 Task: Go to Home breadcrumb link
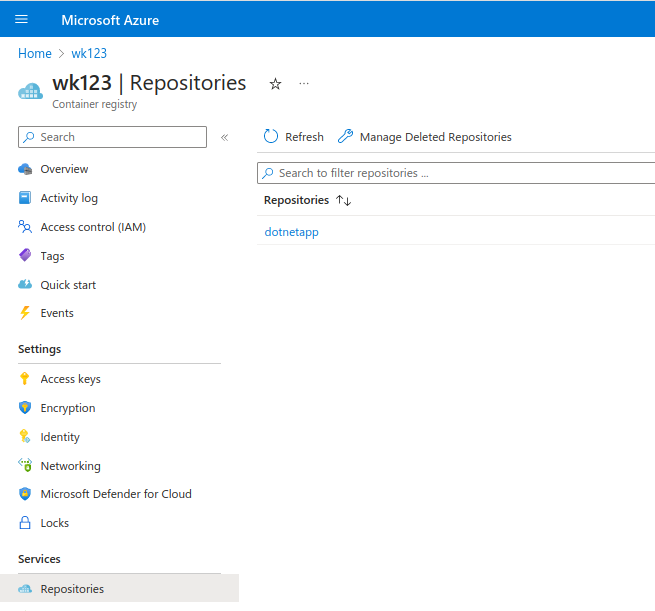[35, 53]
